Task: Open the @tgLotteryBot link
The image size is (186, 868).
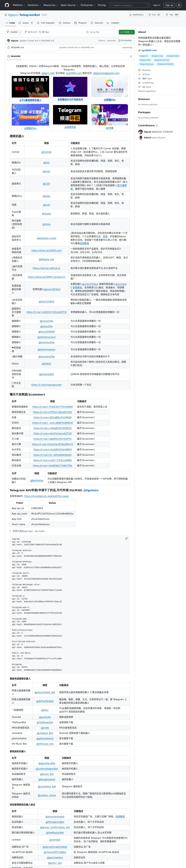Action: (47, 763)
